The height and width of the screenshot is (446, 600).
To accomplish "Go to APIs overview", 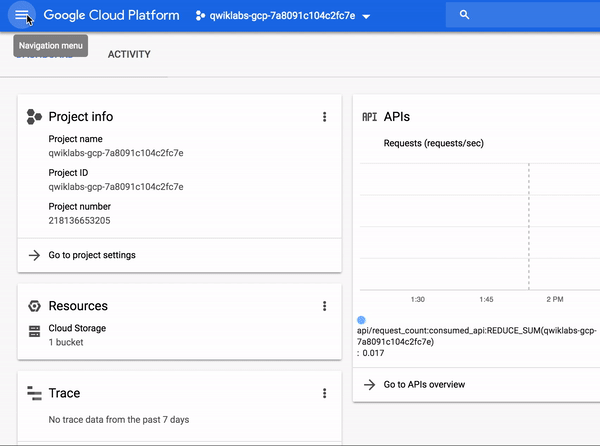I will tap(424, 384).
